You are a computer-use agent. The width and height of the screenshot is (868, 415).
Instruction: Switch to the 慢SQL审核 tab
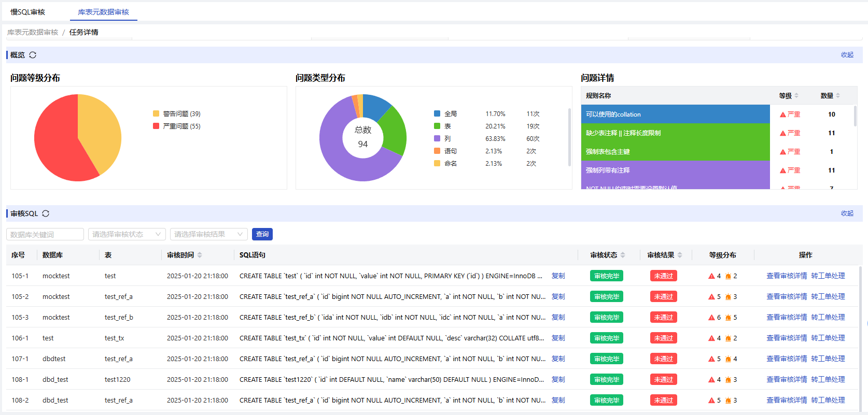[28, 12]
